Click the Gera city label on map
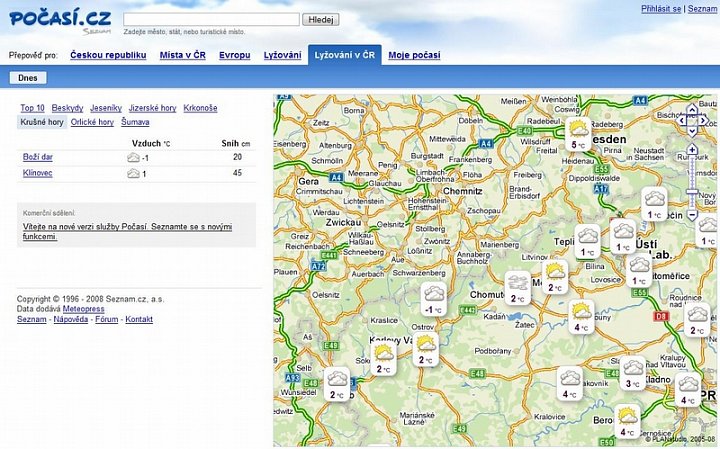Image resolution: width=720 pixels, height=449 pixels. 308,182
